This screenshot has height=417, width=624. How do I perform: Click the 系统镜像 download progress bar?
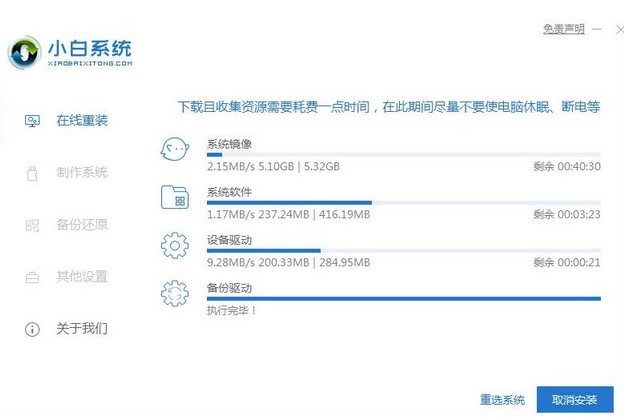[403, 155]
